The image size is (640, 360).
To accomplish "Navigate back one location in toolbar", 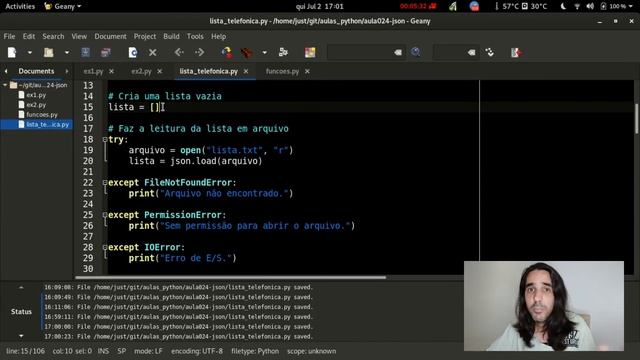I will coord(179,52).
